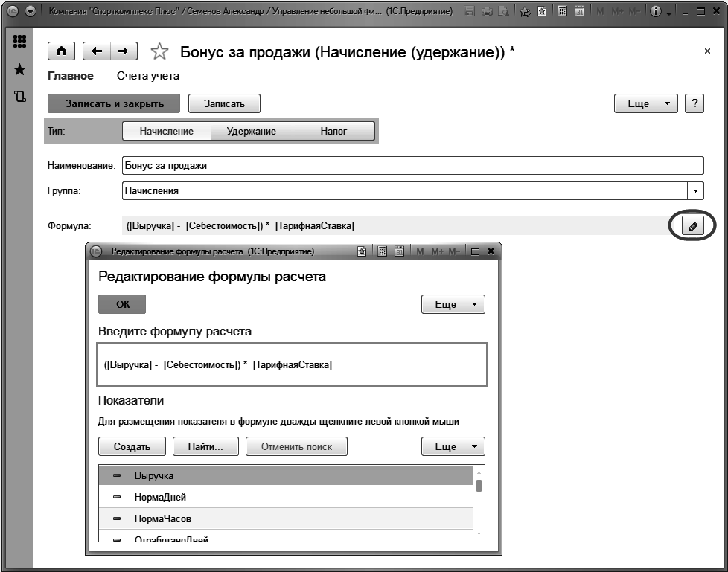Click M memory button in main title bar

pos(600,12)
